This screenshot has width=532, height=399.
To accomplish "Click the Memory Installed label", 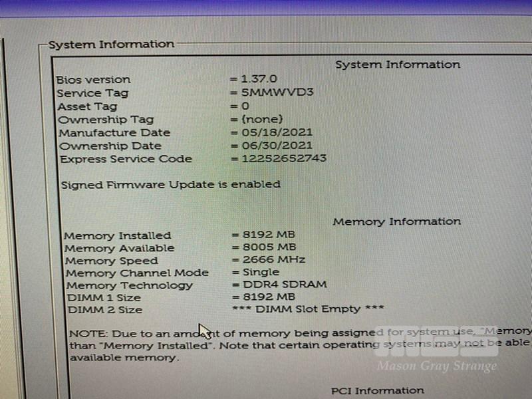I will click(x=118, y=235).
